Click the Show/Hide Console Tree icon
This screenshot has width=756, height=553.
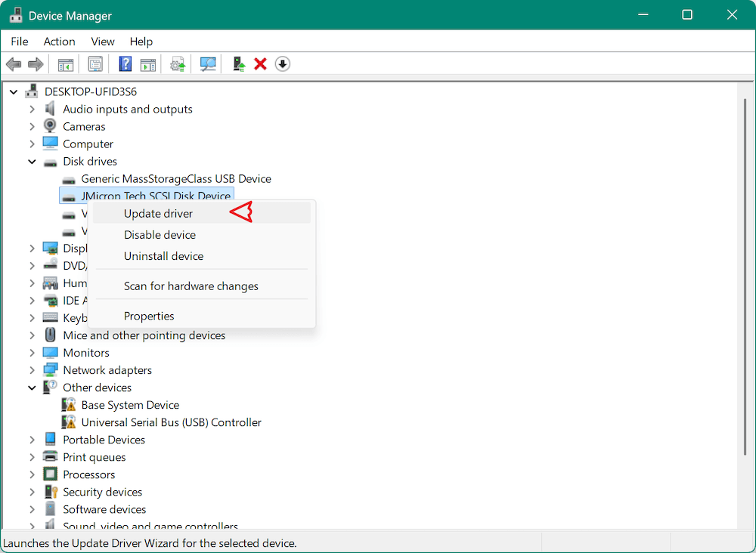click(x=65, y=63)
